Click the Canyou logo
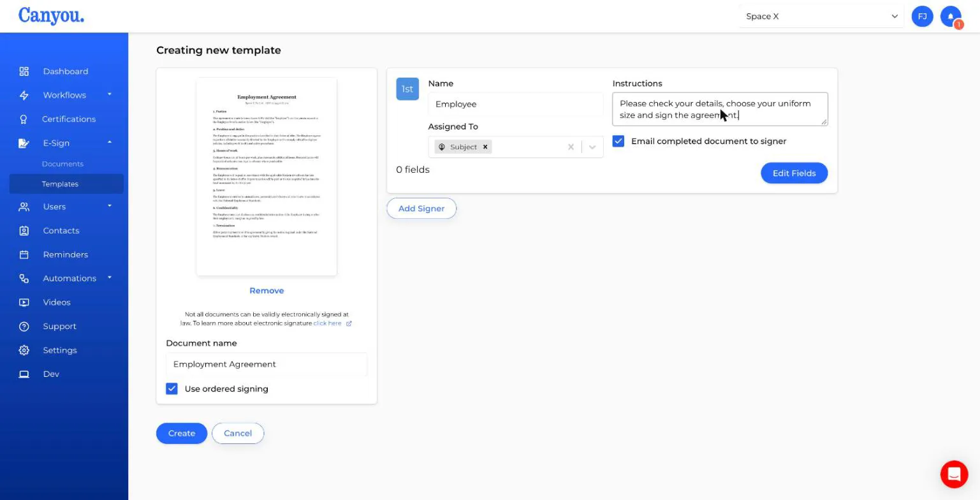 tap(51, 15)
